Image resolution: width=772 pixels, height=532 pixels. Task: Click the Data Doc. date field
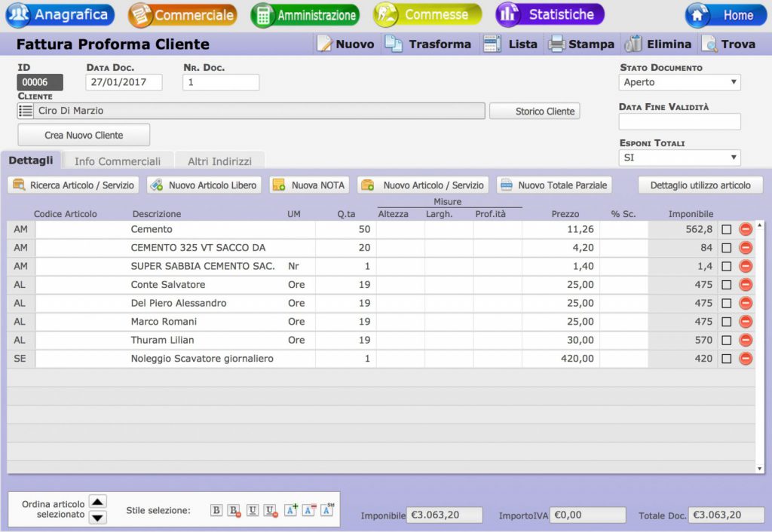click(x=124, y=82)
